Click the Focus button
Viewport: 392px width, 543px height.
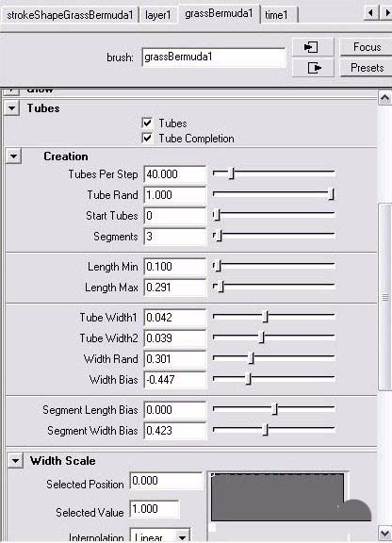(367, 47)
